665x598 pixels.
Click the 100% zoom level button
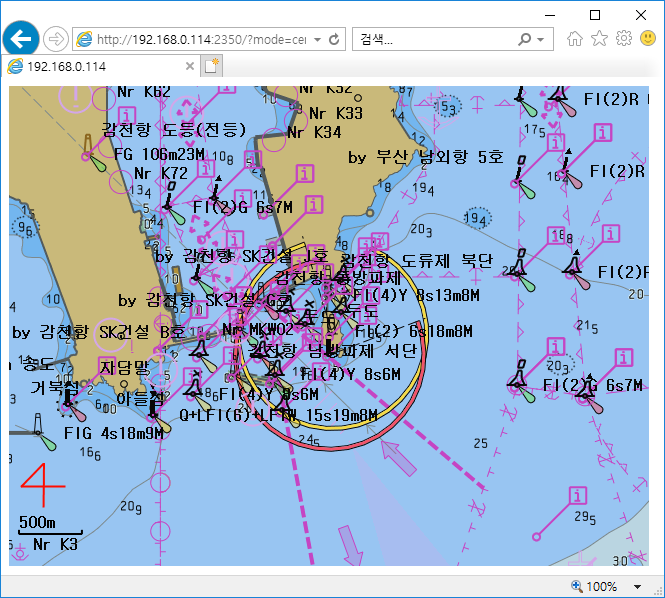pos(600,587)
